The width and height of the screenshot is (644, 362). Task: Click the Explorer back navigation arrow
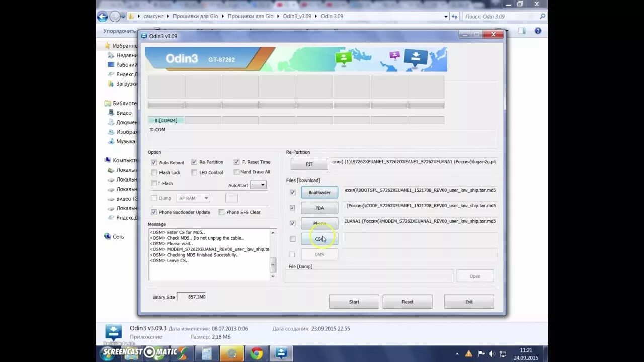pos(102,17)
